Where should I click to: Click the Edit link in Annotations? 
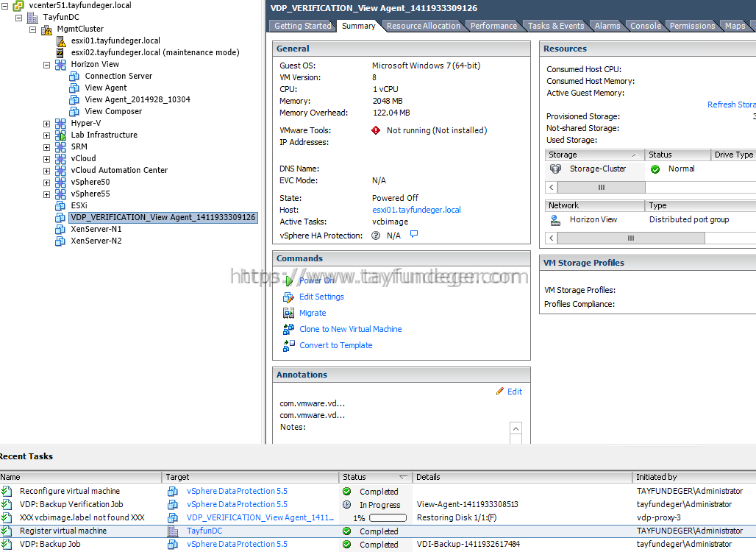click(x=515, y=392)
